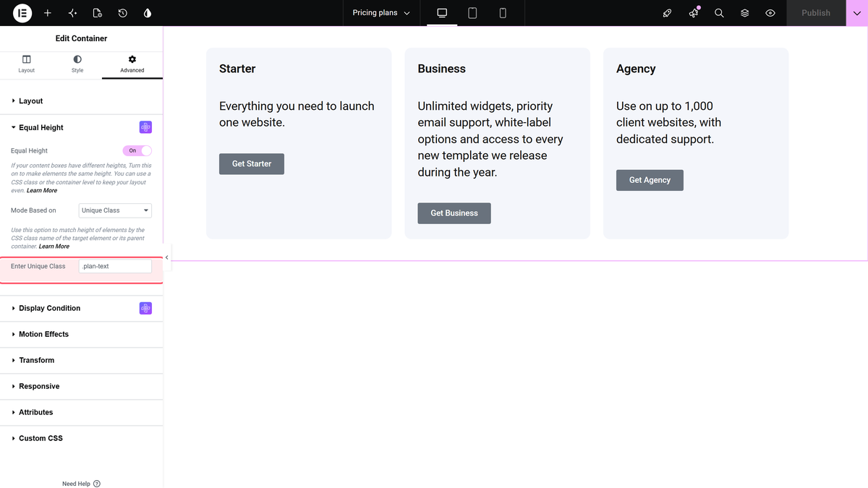Switch to desktop device view
The height and width of the screenshot is (488, 868).
click(442, 13)
